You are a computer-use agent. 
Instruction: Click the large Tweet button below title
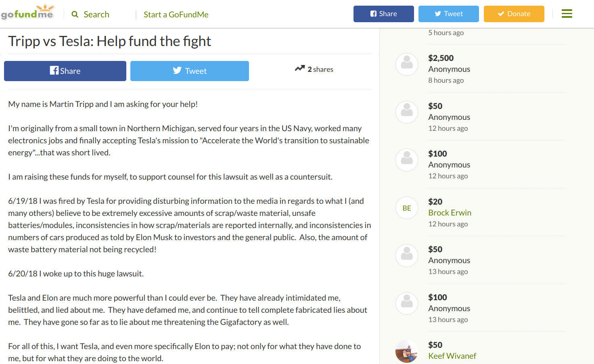(x=190, y=71)
